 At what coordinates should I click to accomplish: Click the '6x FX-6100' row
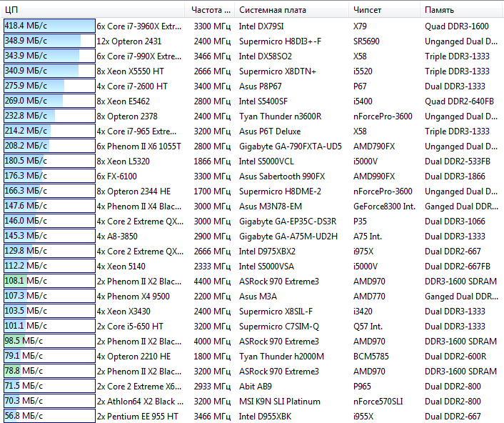click(116, 176)
